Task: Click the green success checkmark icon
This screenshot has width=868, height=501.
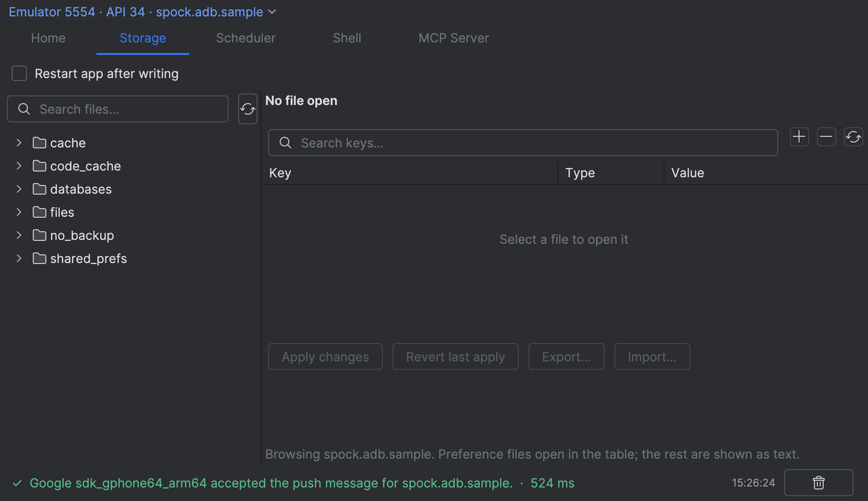Action: point(17,483)
